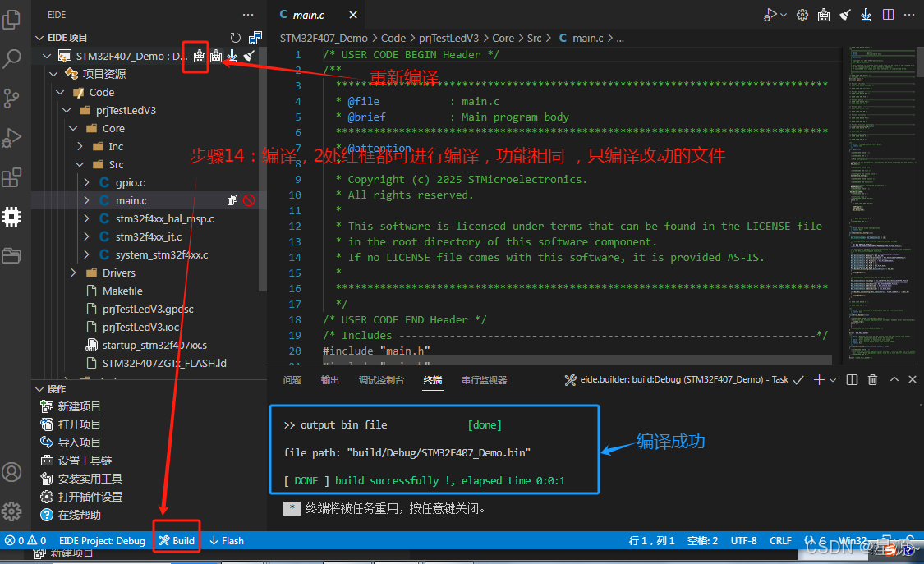Change encoding via UTF-8 status item
924x564 pixels.
tap(743, 540)
